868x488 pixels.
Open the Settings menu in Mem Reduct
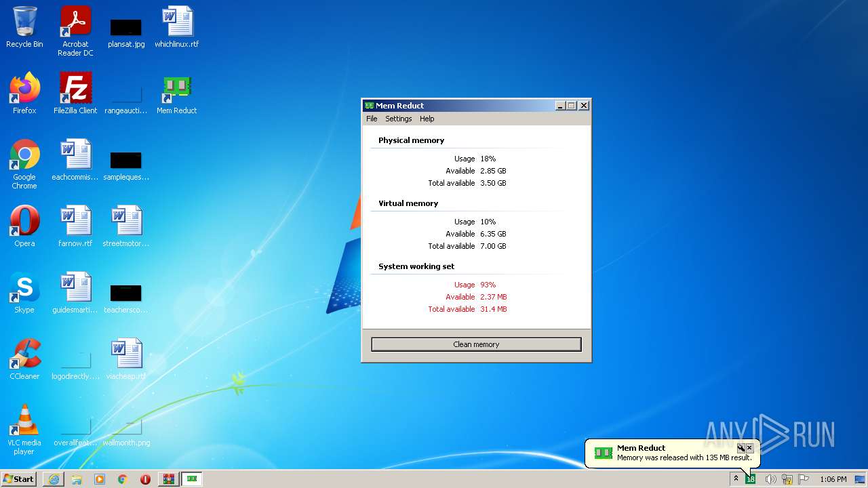(399, 119)
